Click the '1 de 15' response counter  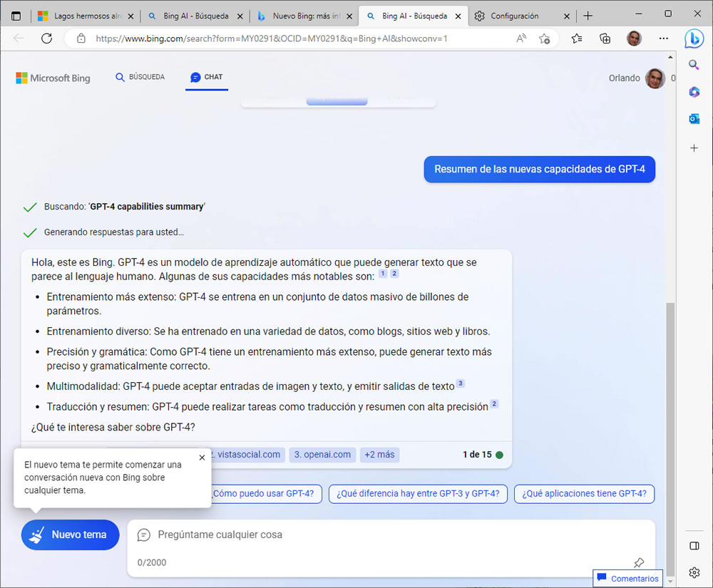coord(477,455)
